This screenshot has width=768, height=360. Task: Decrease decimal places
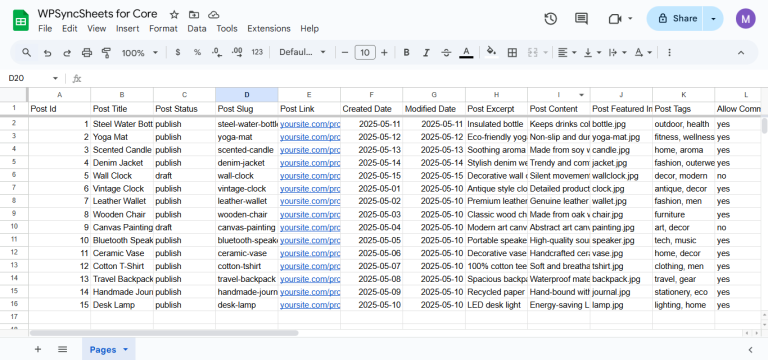pyautogui.click(x=217, y=52)
